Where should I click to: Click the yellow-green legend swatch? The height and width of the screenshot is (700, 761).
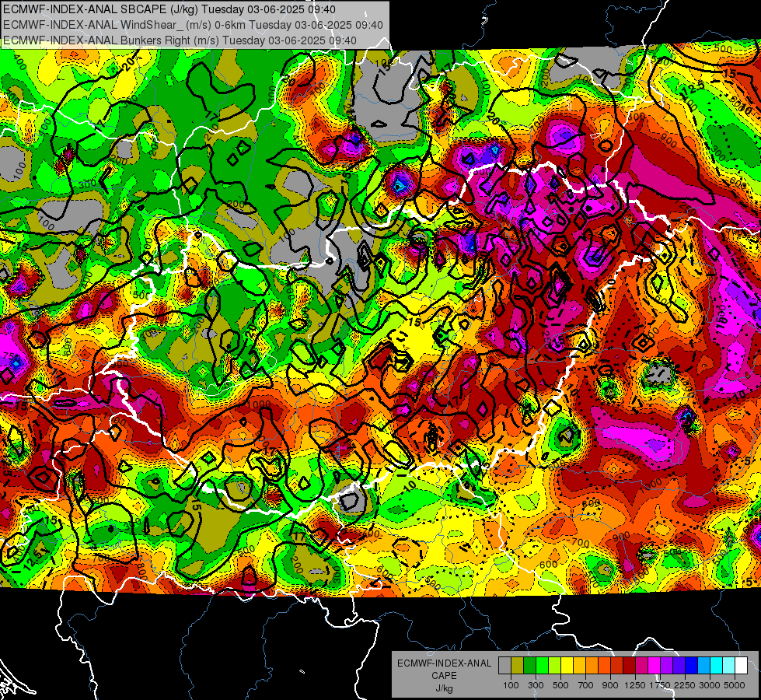click(555, 665)
